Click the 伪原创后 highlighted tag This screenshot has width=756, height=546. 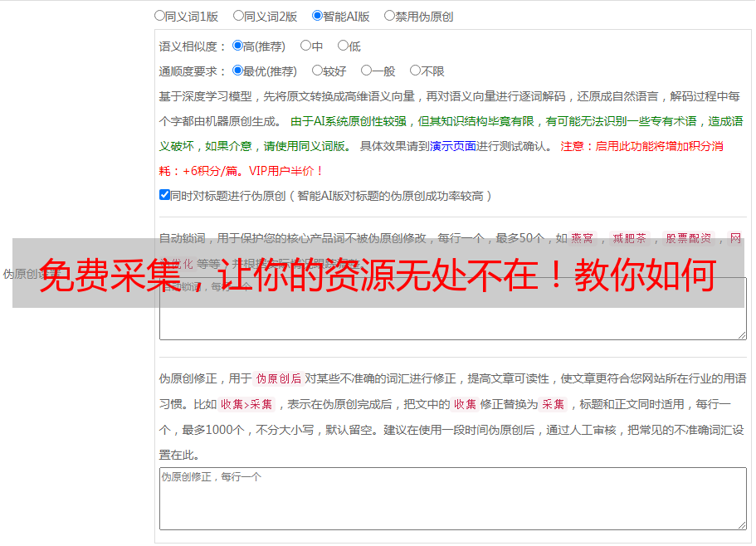pyautogui.click(x=279, y=378)
